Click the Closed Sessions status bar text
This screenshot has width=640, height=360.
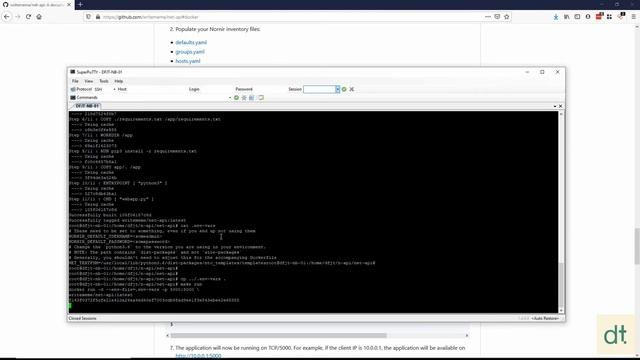pos(82,318)
